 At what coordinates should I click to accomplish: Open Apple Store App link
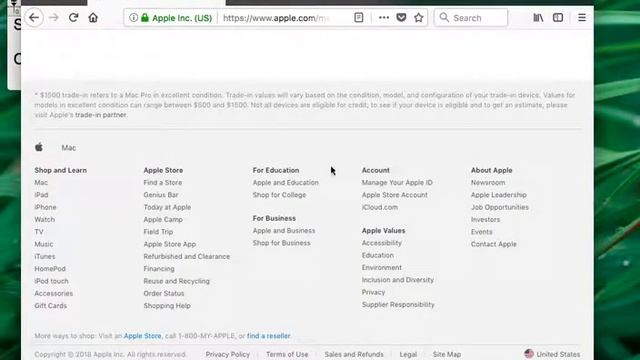[x=169, y=244]
